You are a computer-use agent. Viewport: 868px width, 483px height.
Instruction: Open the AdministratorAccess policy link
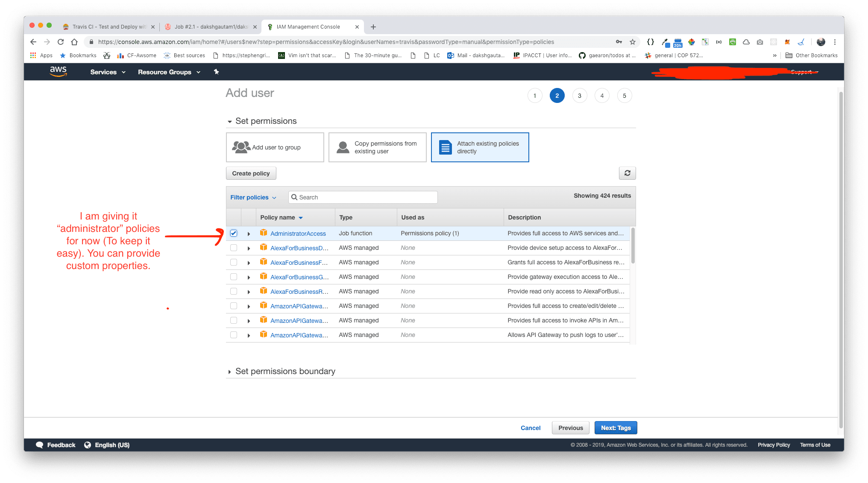(x=298, y=234)
